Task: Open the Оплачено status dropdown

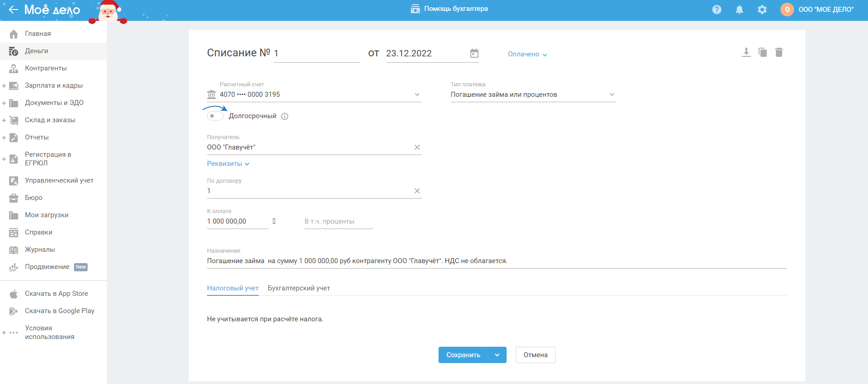Action: (527, 54)
